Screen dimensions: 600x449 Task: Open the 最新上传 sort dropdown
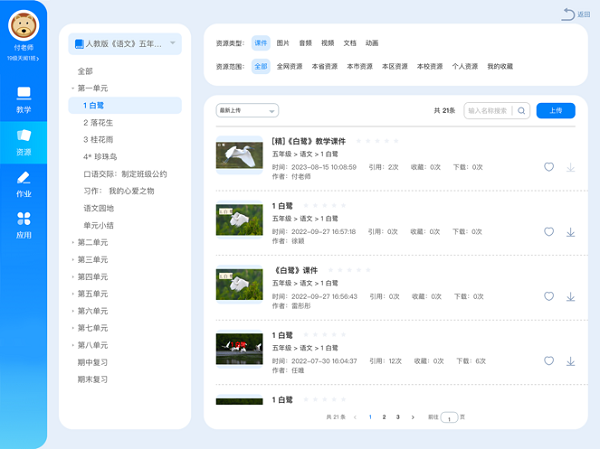click(246, 111)
